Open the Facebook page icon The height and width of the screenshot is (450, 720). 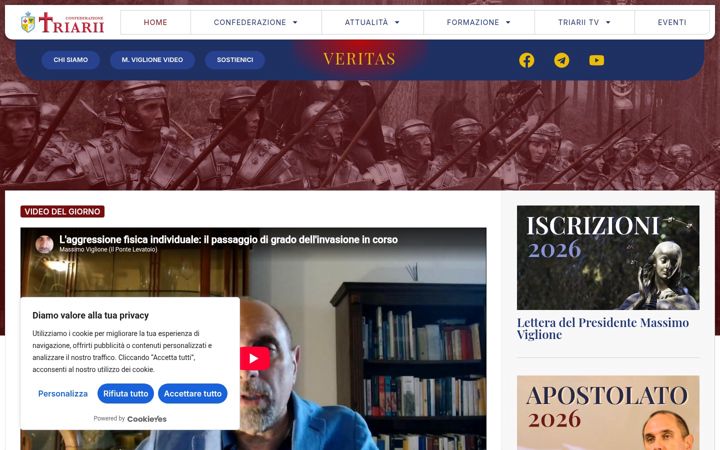[526, 60]
